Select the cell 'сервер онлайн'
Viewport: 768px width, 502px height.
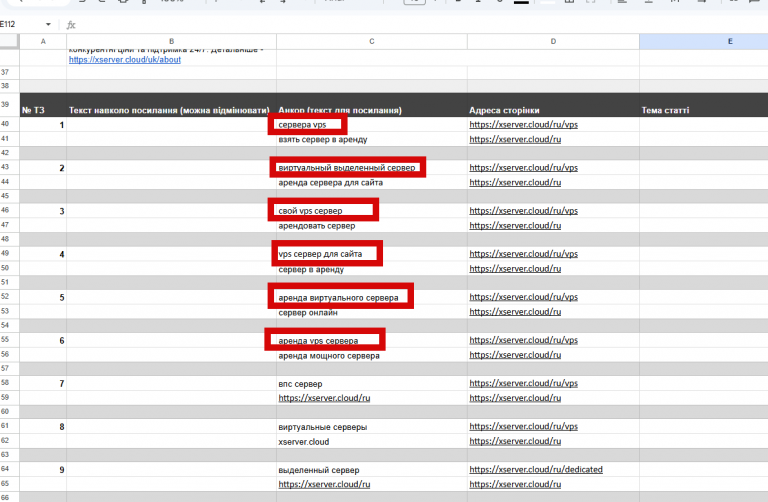click(372, 312)
